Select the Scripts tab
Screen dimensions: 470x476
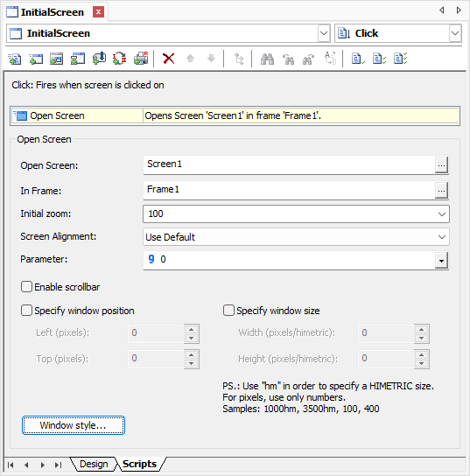(x=140, y=464)
